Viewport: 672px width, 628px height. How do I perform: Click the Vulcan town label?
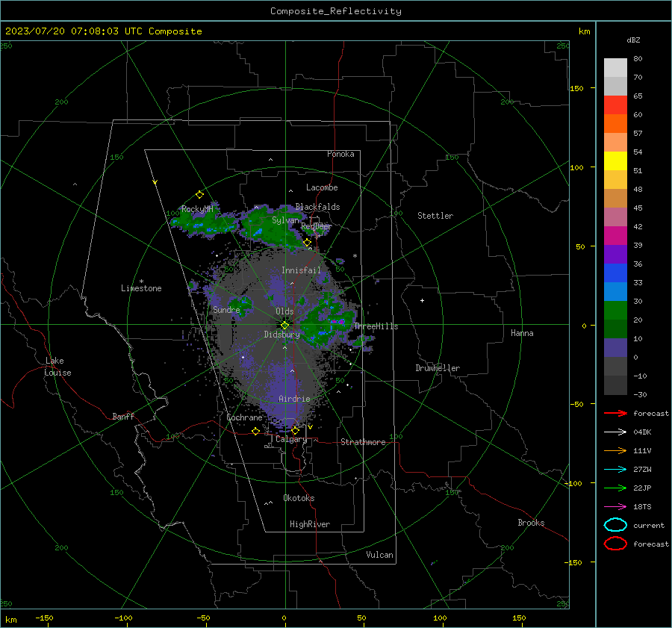pos(380,555)
